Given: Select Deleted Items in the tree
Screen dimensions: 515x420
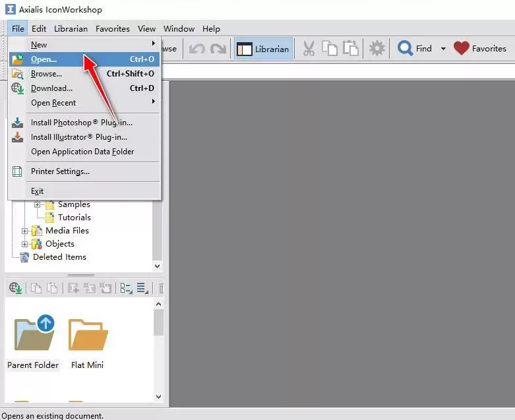Looking at the screenshot, I should click(59, 257).
